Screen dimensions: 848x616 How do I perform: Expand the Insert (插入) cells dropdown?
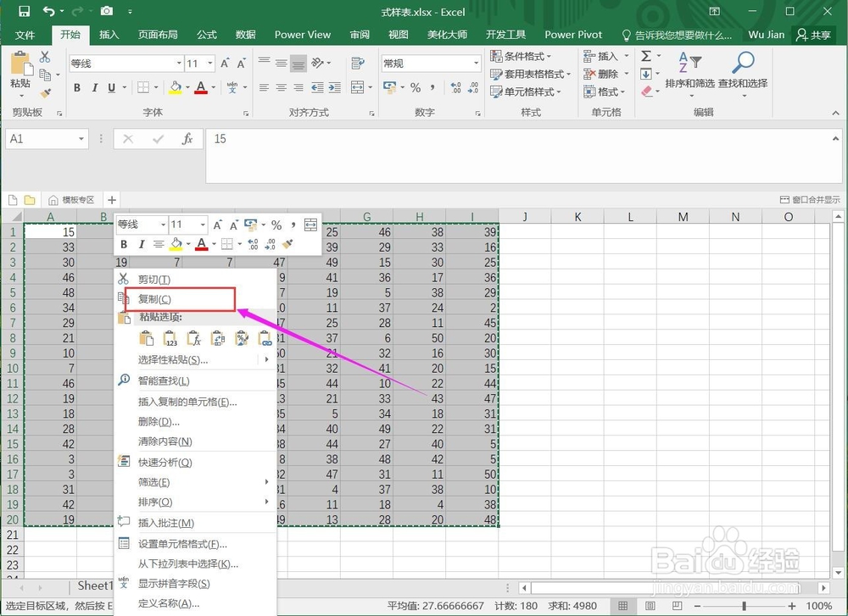627,56
